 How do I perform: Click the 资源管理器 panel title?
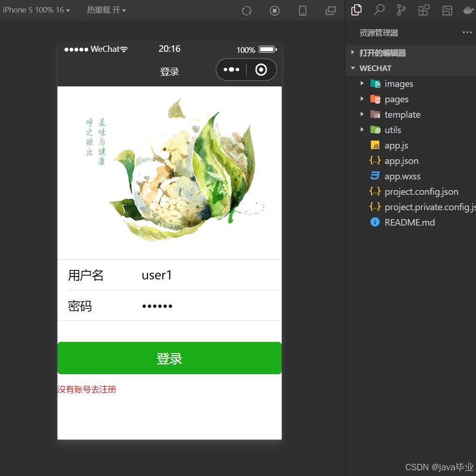pos(378,33)
